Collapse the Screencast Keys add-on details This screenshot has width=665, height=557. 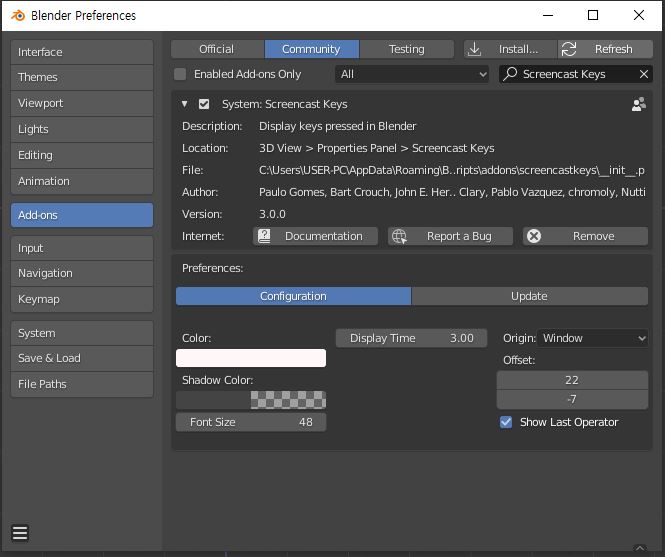[184, 104]
